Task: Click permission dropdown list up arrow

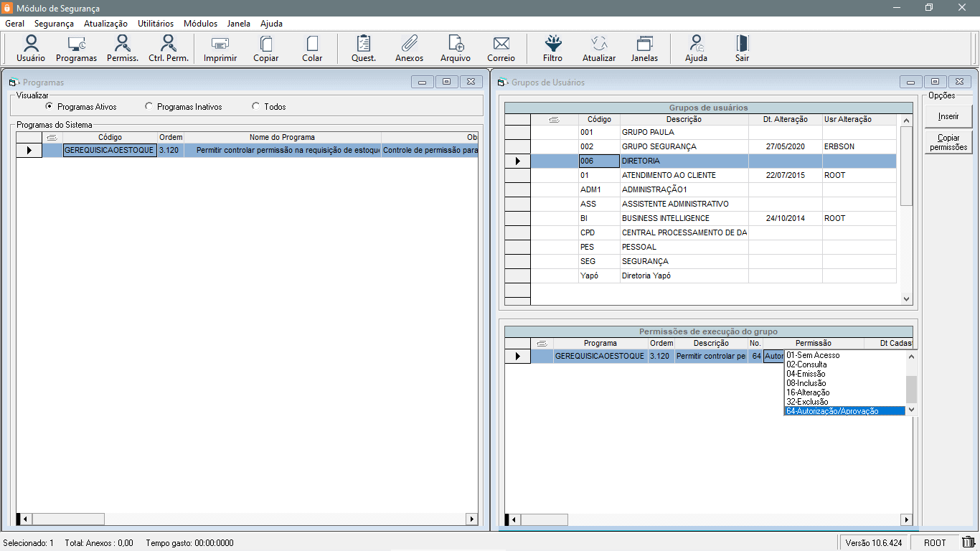Action: pos(911,356)
